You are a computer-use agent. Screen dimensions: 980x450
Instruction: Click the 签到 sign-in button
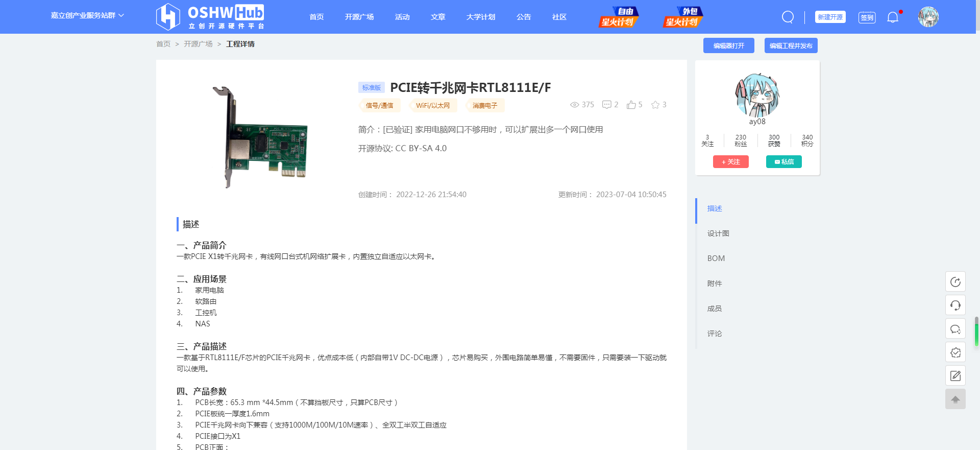coord(867,17)
